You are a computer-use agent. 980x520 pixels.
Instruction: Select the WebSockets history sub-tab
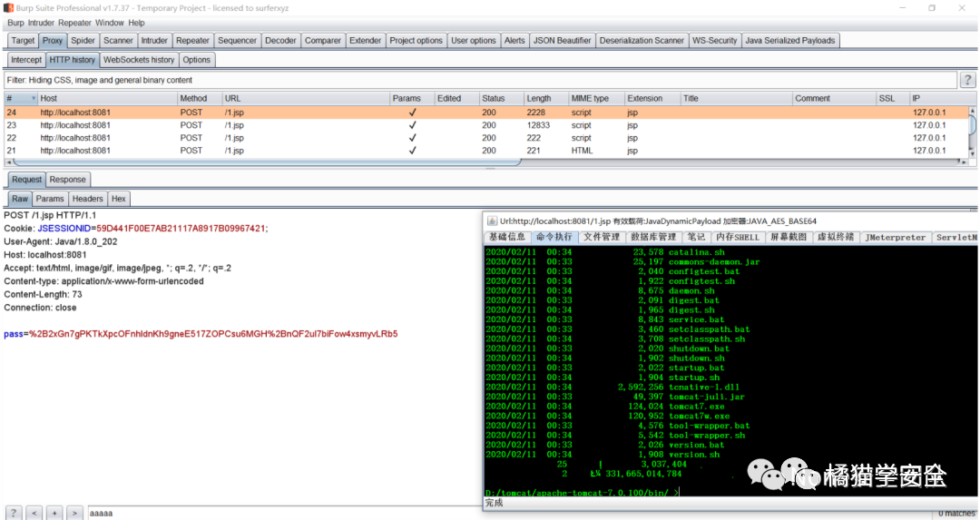[139, 60]
